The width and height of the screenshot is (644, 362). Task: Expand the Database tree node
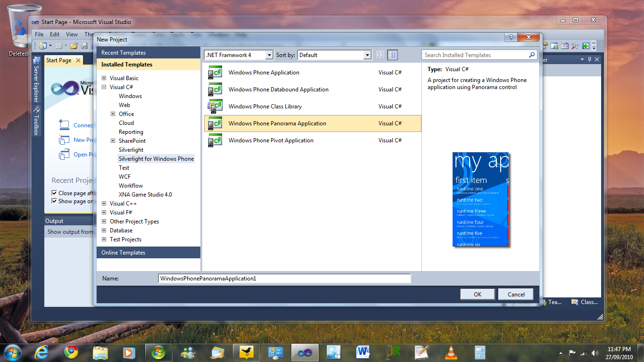104,230
